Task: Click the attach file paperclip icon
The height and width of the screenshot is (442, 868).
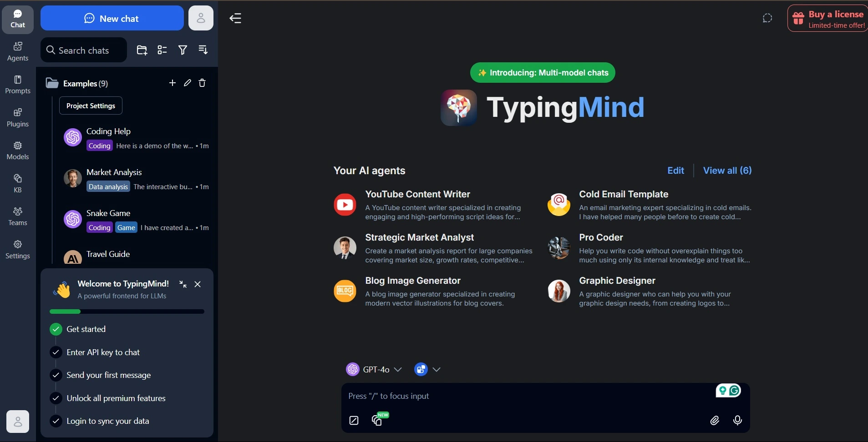Action: coord(715,421)
